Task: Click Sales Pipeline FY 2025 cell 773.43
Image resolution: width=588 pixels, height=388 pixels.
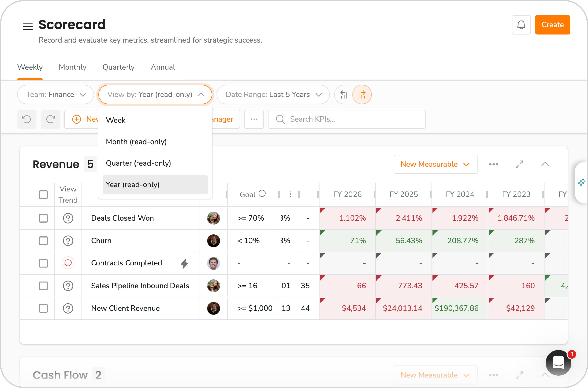Action: (403, 286)
